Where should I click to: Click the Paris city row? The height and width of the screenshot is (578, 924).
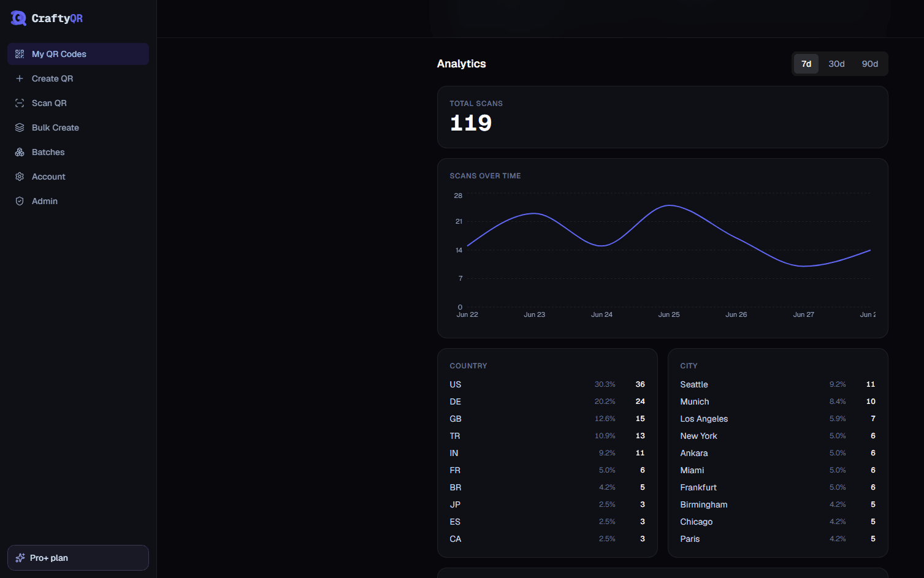tap(778, 539)
